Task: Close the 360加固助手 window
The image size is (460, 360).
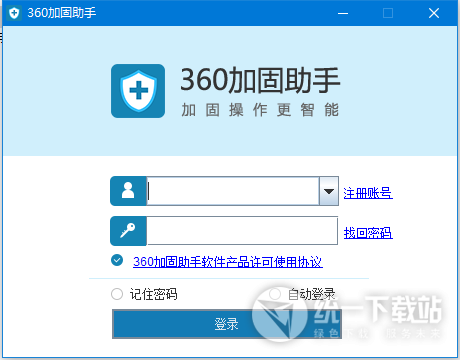Action: (434, 13)
